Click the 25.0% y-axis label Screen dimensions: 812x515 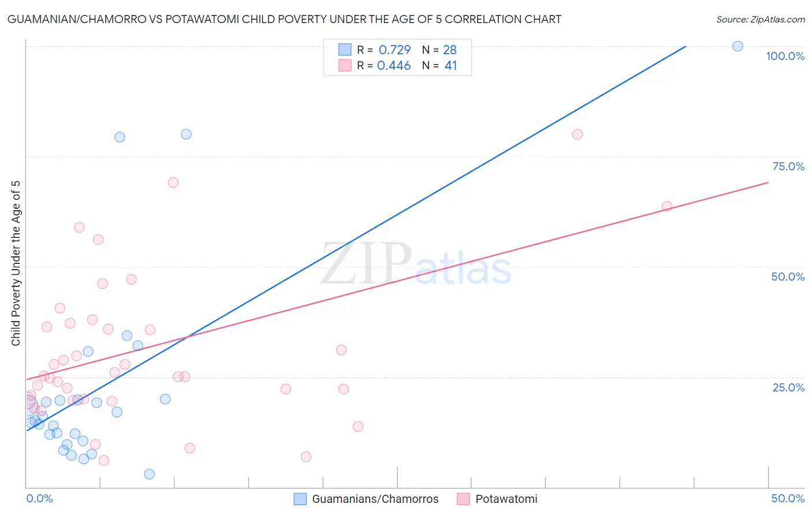point(788,387)
